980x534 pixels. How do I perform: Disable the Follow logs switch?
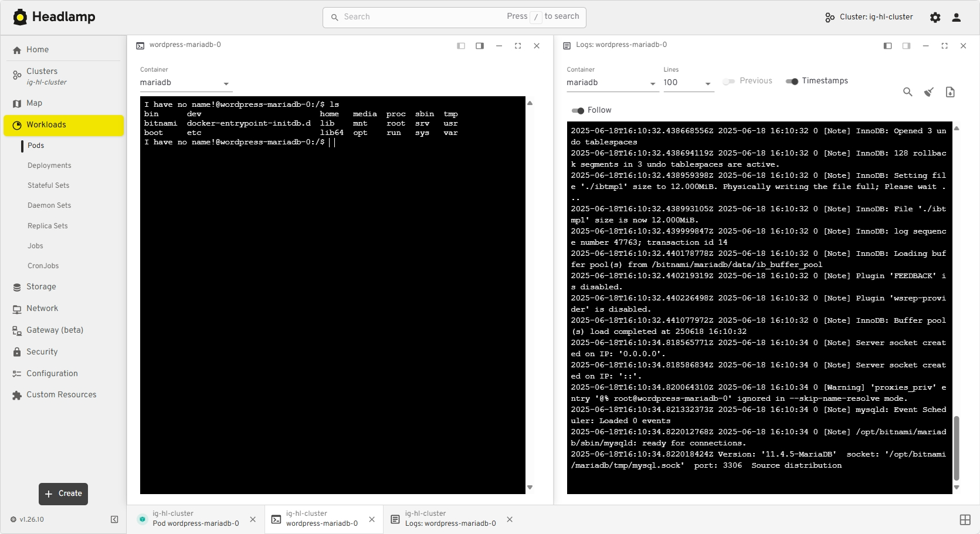pos(578,110)
